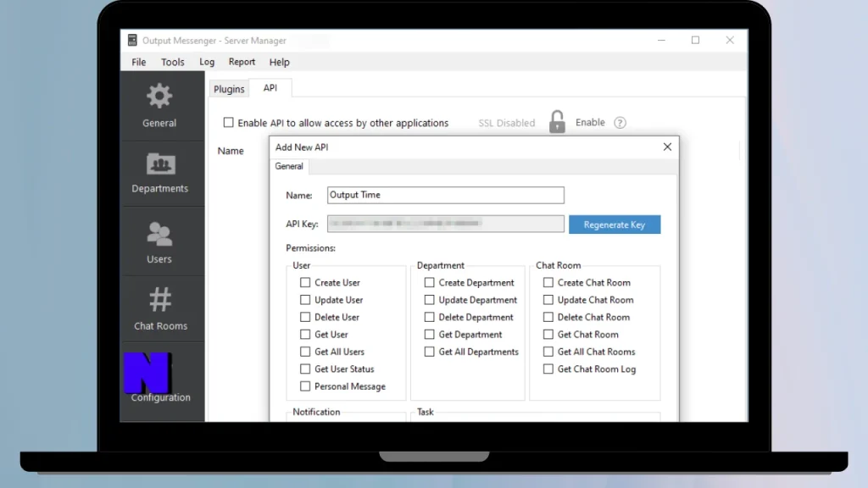The width and height of the screenshot is (868, 488).
Task: Check the Get User Status permission
Action: [305, 369]
